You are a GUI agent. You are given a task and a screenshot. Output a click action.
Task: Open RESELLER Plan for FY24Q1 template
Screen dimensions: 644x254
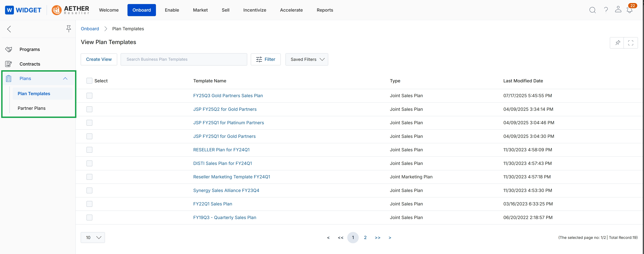coord(221,150)
